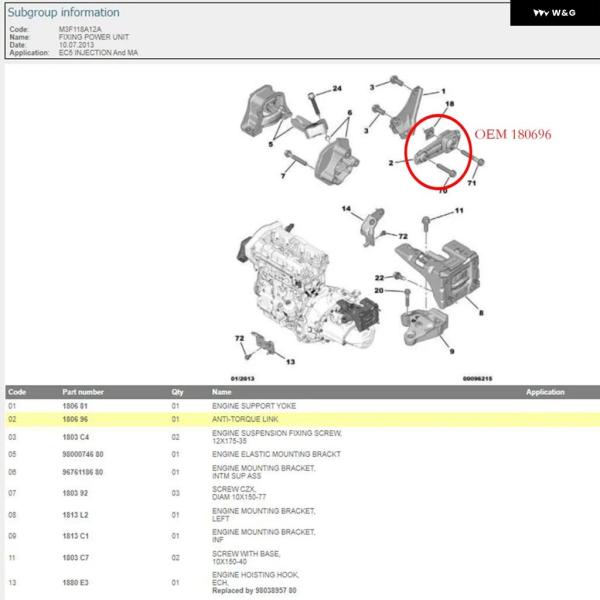
Task: Click callout number 13 hoisting hook in diagram
Action: tap(290, 360)
